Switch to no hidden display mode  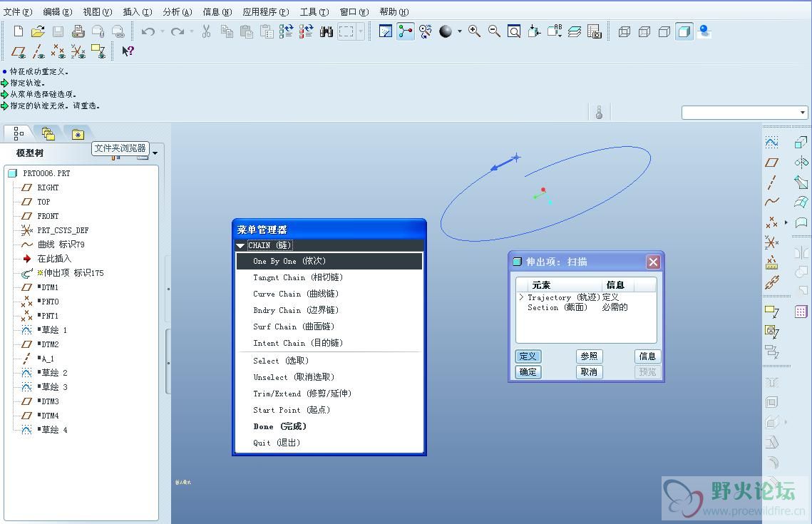(x=664, y=31)
